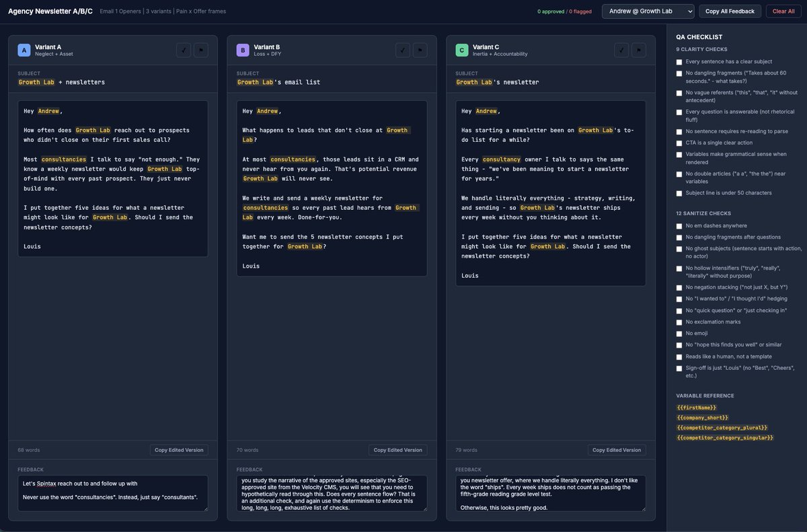Click the {{competitor_category_plural}} variable reference

[x=722, y=428]
